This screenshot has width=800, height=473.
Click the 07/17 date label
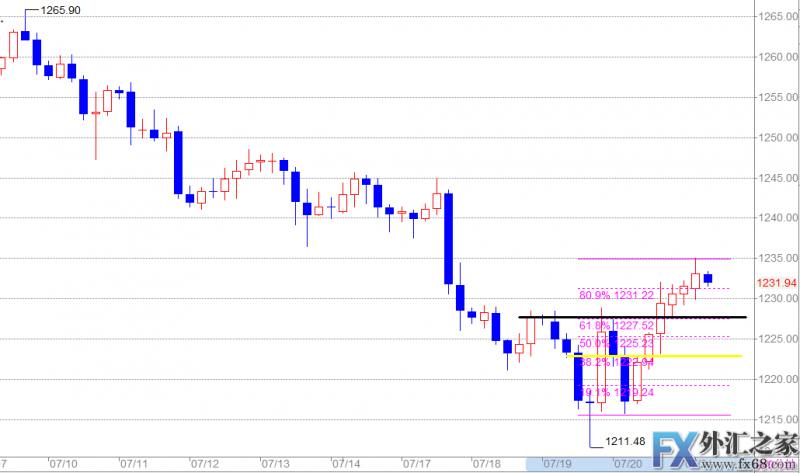(x=417, y=464)
